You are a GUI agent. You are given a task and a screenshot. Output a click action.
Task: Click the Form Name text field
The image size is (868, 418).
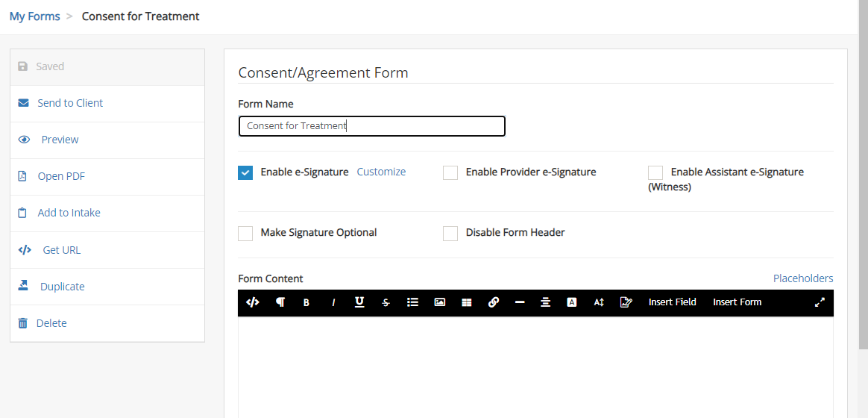(372, 126)
